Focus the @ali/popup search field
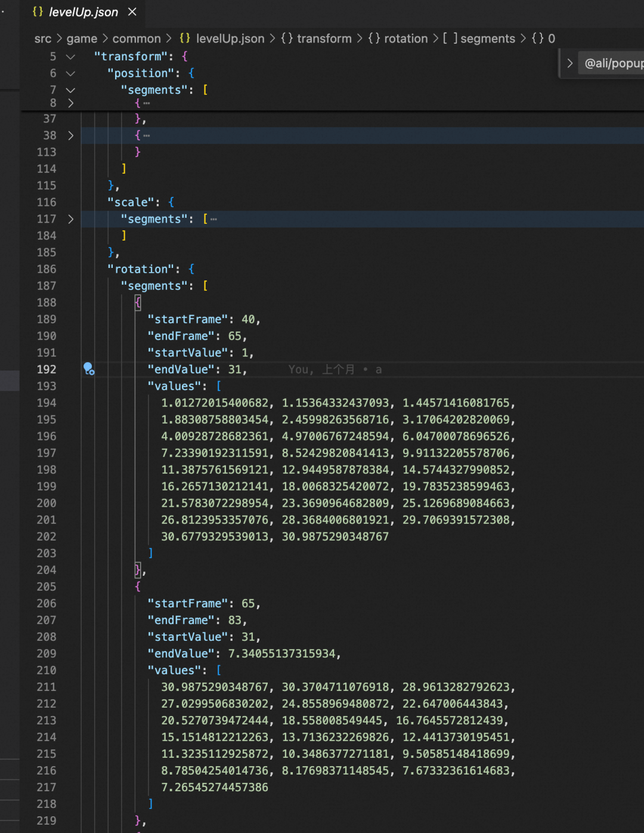The width and height of the screenshot is (644, 833). [613, 63]
